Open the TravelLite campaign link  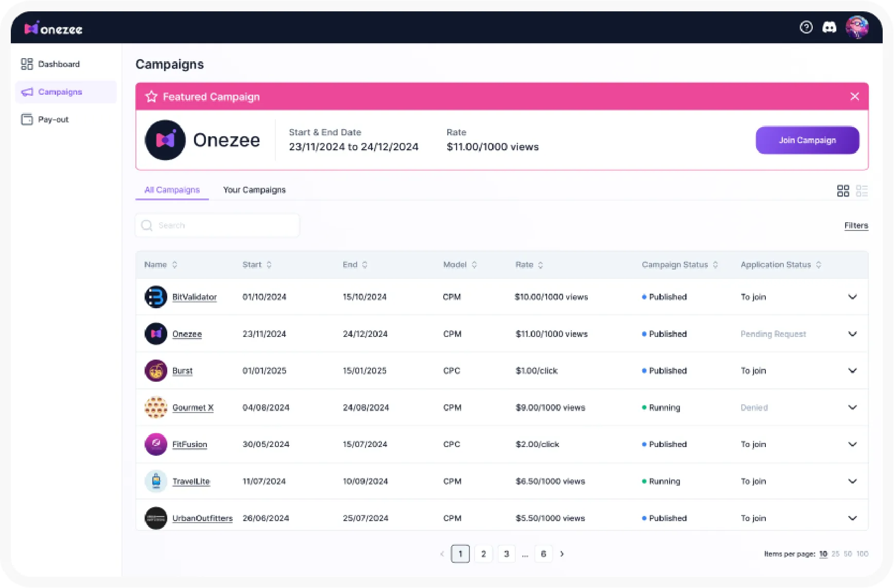tap(191, 481)
